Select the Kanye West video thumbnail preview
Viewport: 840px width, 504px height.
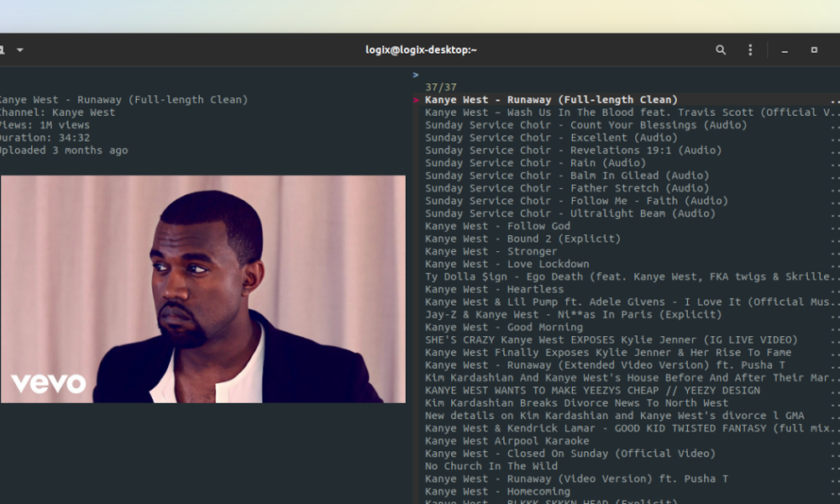[203, 289]
